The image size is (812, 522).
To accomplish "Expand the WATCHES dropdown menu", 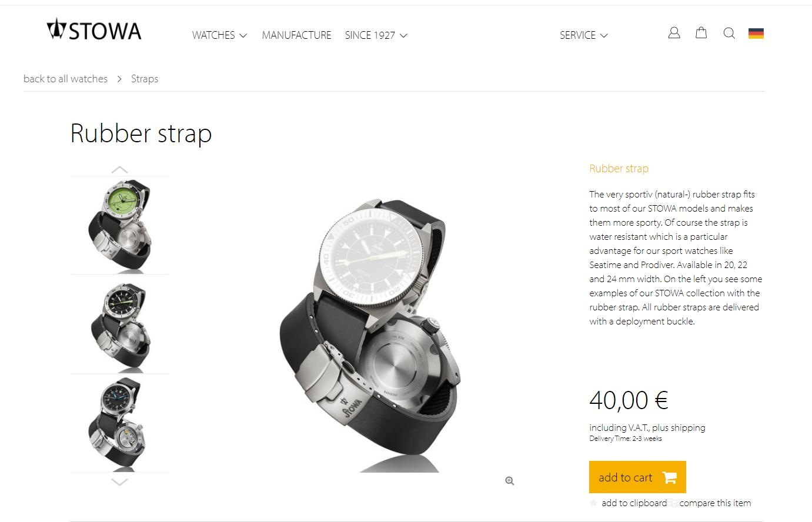I will pos(219,35).
